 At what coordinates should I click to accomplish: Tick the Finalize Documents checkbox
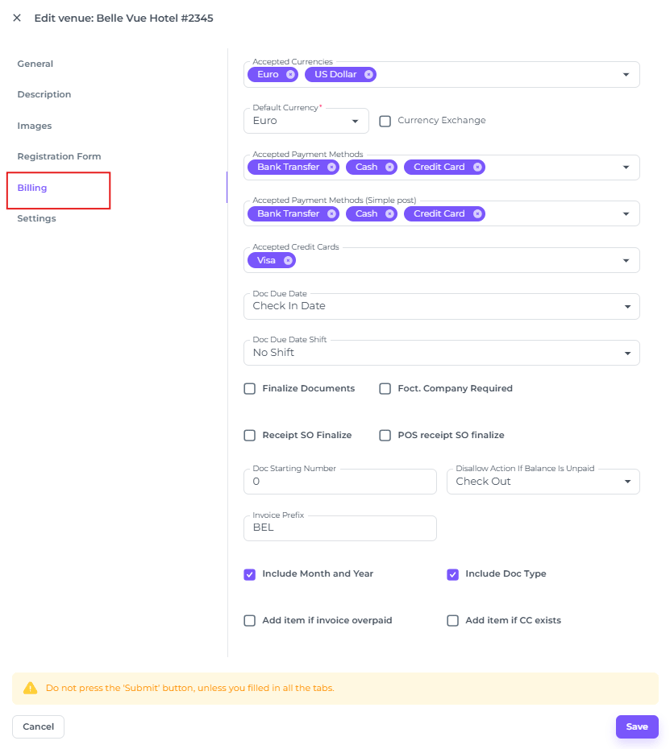pos(250,389)
